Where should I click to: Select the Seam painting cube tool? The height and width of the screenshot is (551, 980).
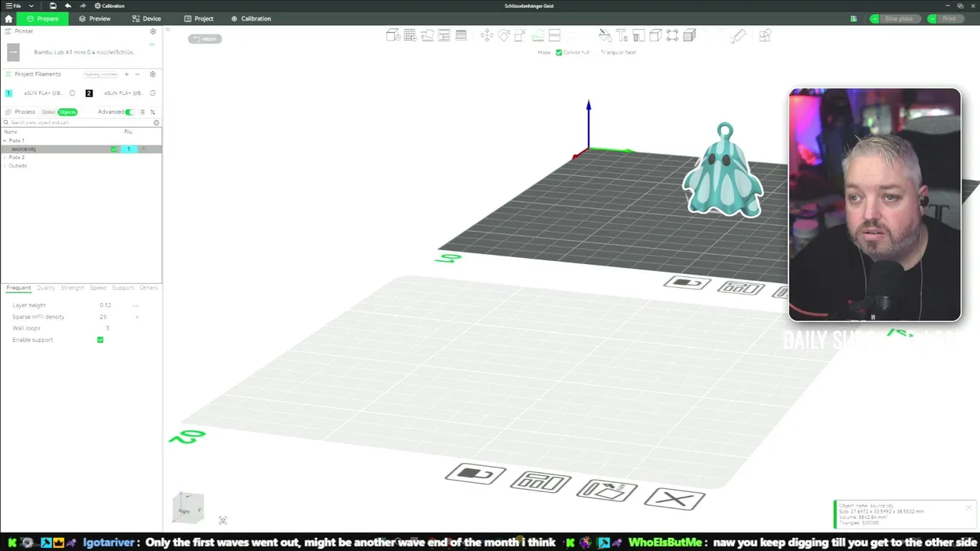[655, 35]
